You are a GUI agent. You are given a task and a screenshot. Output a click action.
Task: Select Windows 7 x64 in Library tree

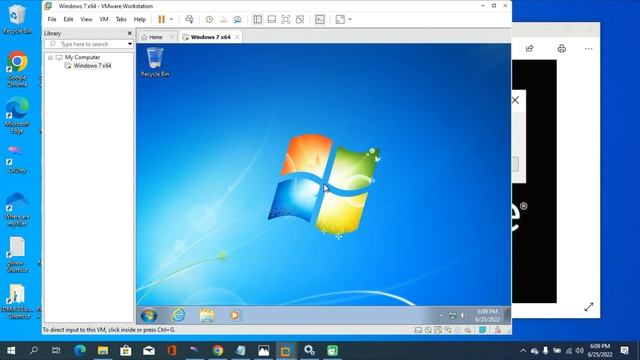tap(92, 65)
